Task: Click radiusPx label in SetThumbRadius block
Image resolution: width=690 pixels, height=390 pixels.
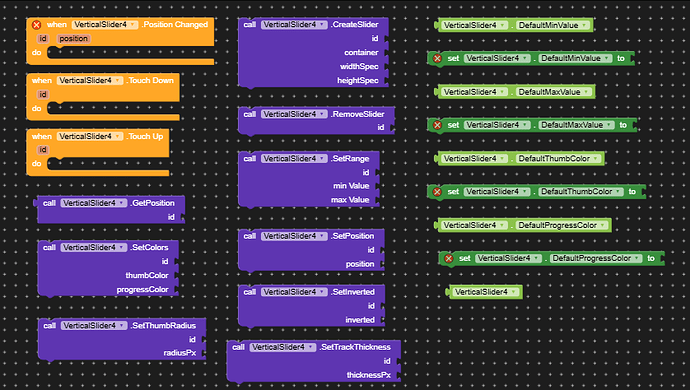Action: [x=180, y=353]
